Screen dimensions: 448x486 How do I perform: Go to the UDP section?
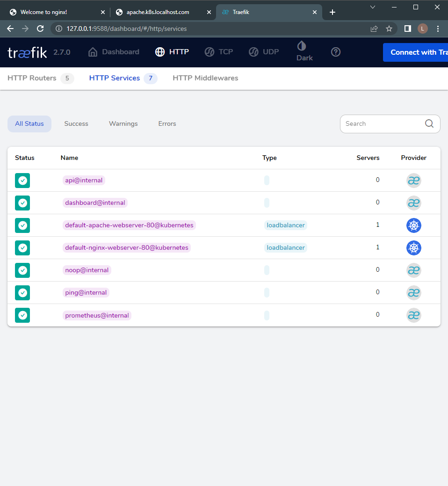[264, 52]
